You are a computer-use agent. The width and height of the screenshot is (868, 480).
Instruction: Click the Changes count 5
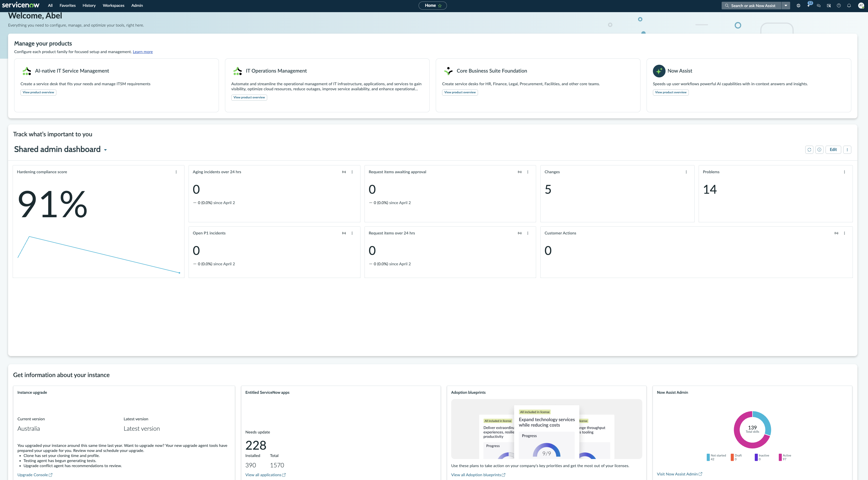point(548,189)
